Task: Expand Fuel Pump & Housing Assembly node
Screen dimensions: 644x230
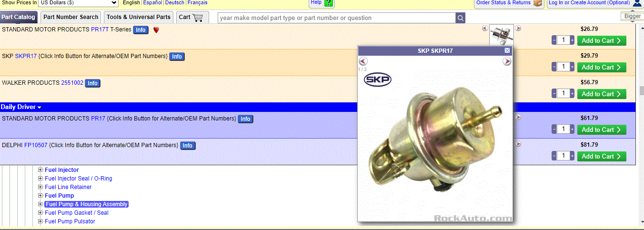Action: click(x=40, y=204)
